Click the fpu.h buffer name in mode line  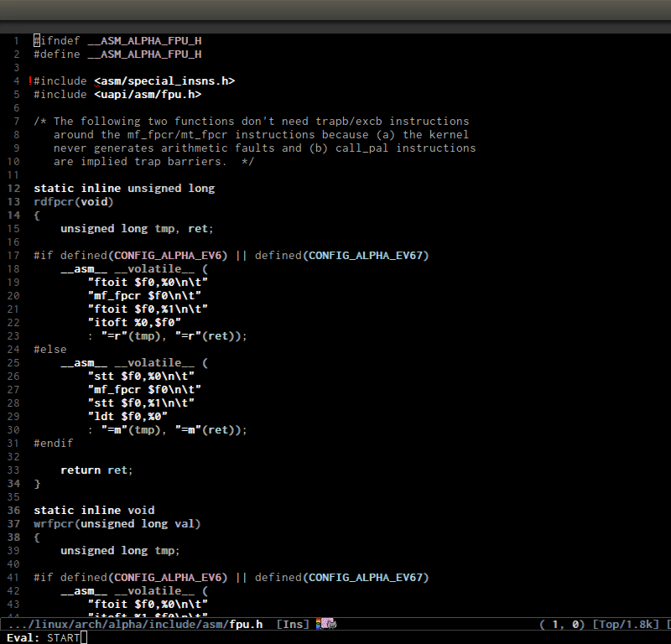tap(246, 624)
